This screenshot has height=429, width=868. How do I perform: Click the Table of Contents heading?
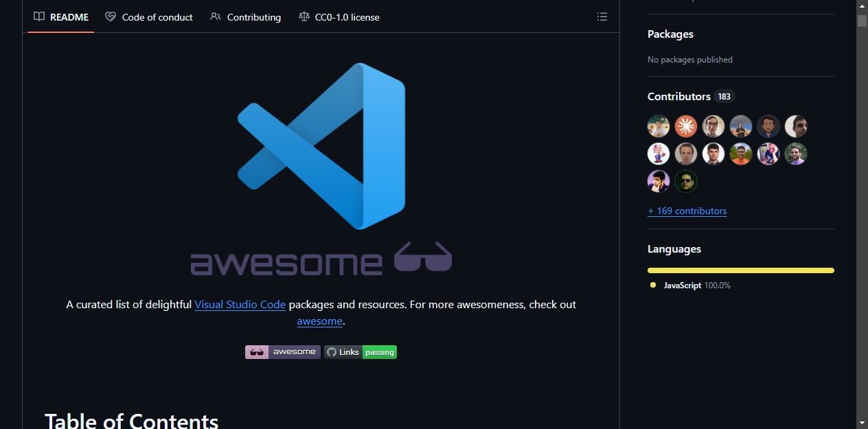pos(132,421)
